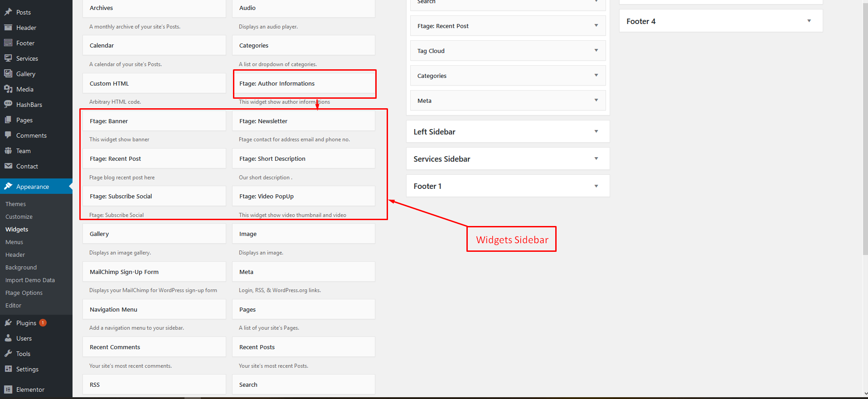Viewport: 868px width, 399px height.
Task: Click the Footer grid icon
Action: [x=8, y=43]
